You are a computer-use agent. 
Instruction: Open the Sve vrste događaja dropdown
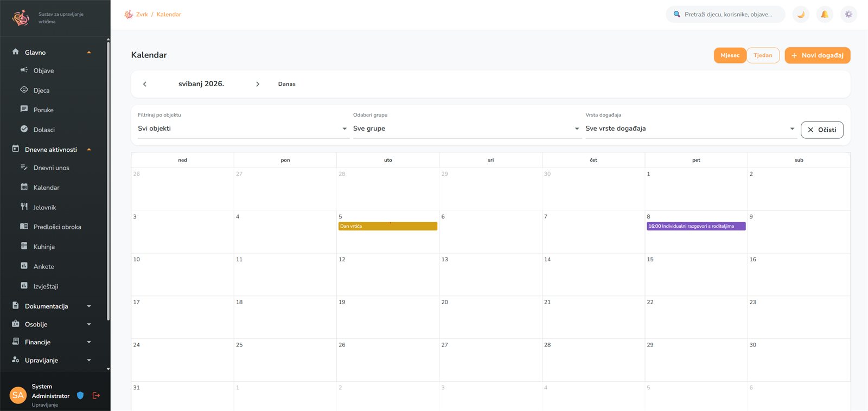pos(691,129)
